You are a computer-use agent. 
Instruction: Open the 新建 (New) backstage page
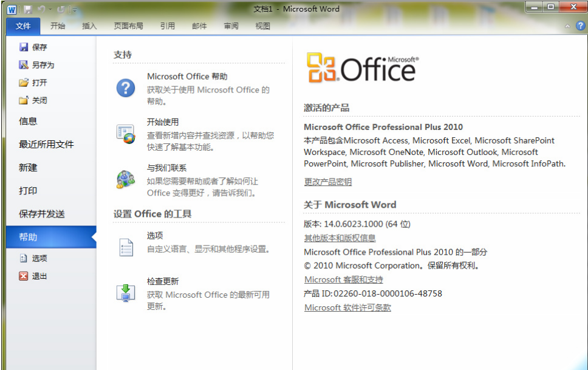coord(28,168)
